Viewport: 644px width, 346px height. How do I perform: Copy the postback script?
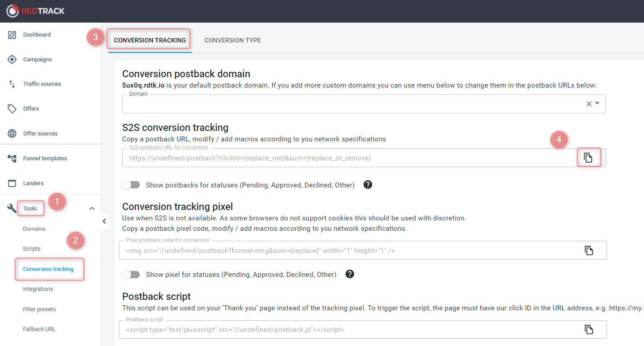pos(588,329)
